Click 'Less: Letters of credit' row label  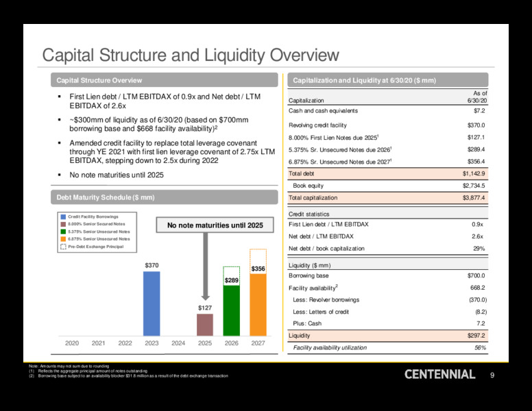(321, 312)
